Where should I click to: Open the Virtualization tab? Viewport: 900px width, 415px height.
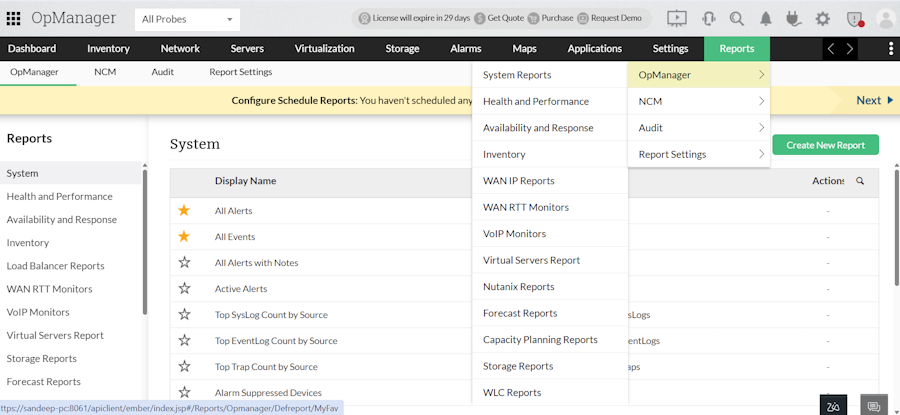(325, 49)
